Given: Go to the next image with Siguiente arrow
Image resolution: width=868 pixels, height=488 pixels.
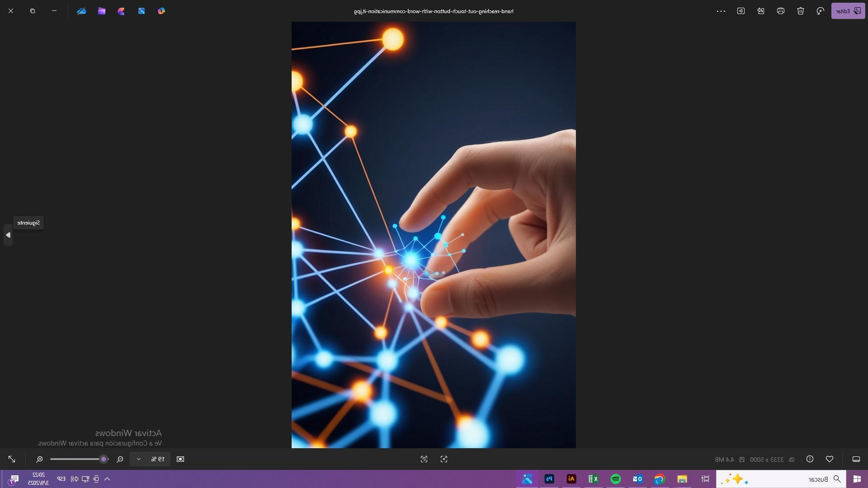Looking at the screenshot, I should [8, 235].
